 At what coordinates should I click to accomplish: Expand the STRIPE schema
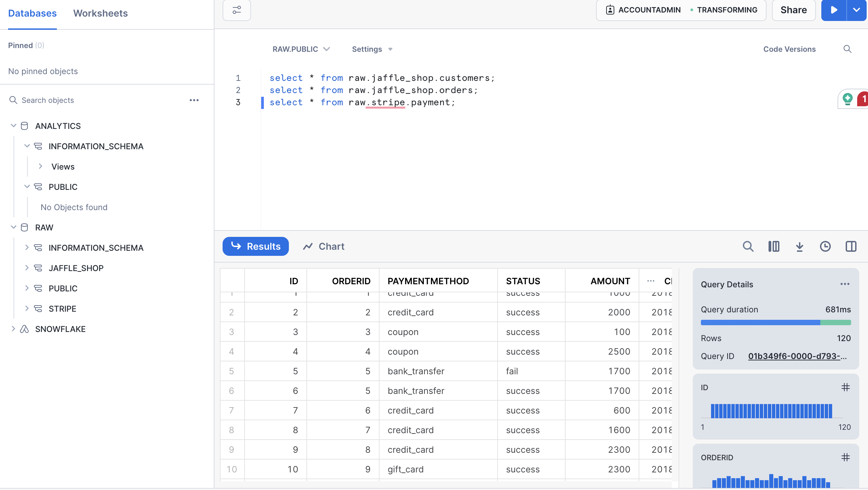pos(27,308)
